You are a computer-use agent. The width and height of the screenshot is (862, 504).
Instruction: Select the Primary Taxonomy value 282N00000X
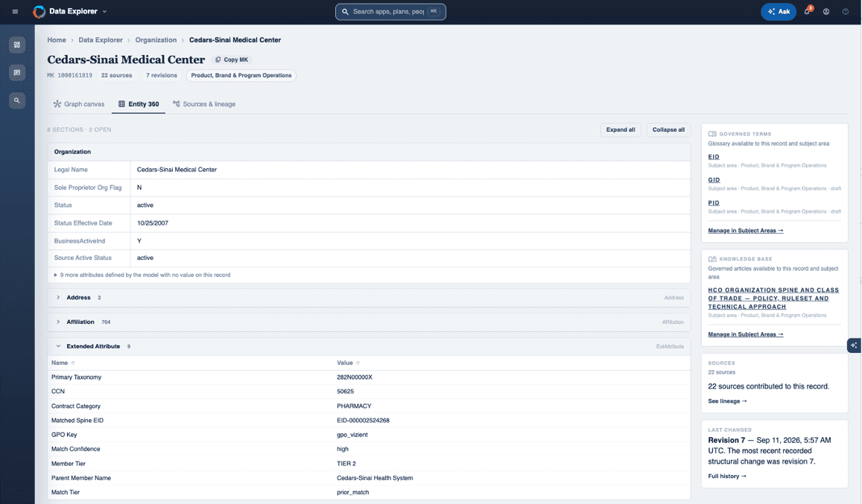pyautogui.click(x=355, y=377)
